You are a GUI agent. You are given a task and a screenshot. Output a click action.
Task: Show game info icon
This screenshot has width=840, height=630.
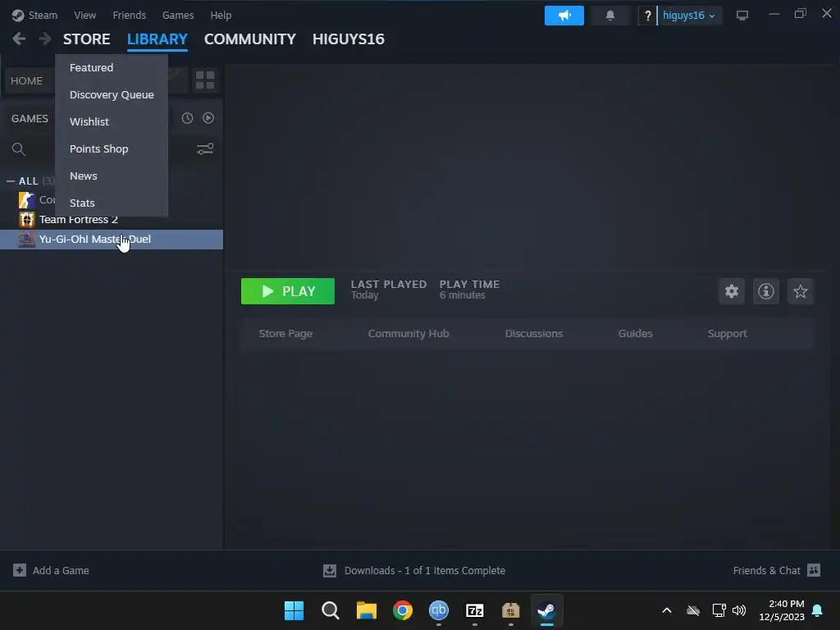[766, 291]
